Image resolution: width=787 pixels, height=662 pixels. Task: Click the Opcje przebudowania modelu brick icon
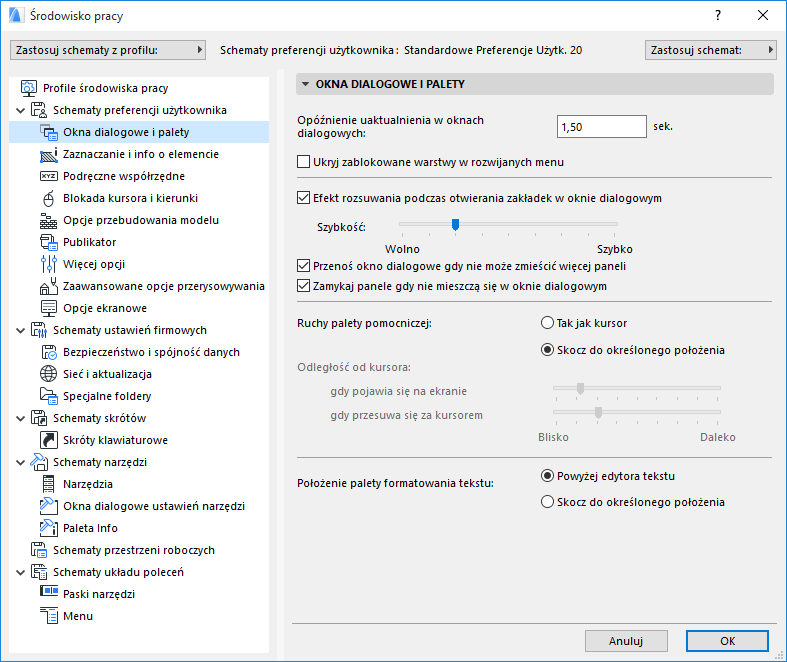click(x=49, y=220)
